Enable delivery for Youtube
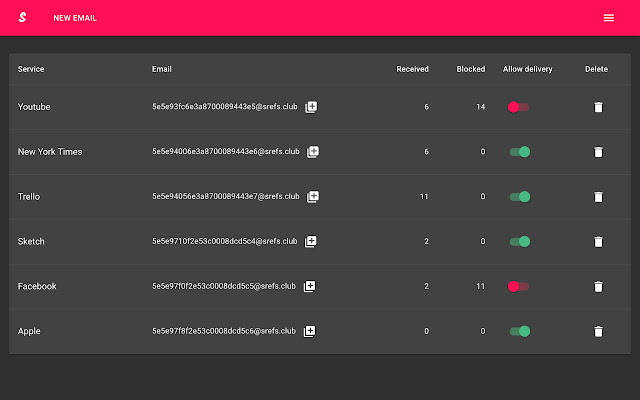The height and width of the screenshot is (400, 640). [518, 107]
